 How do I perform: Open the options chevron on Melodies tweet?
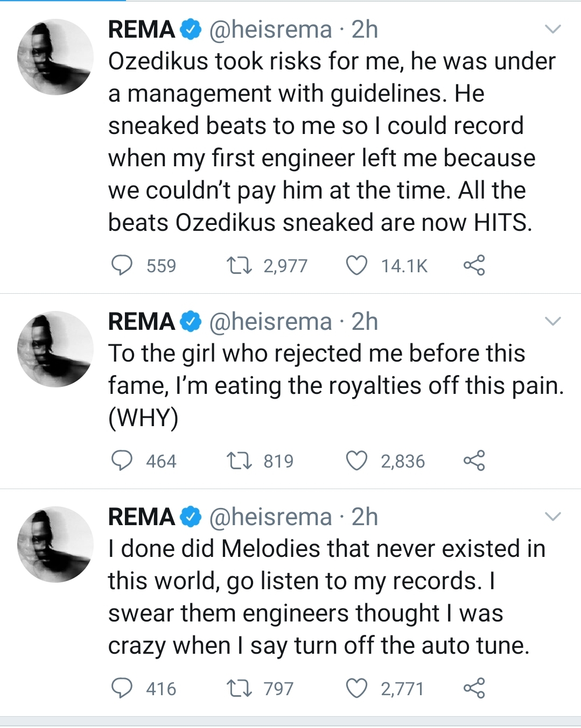coord(553,517)
